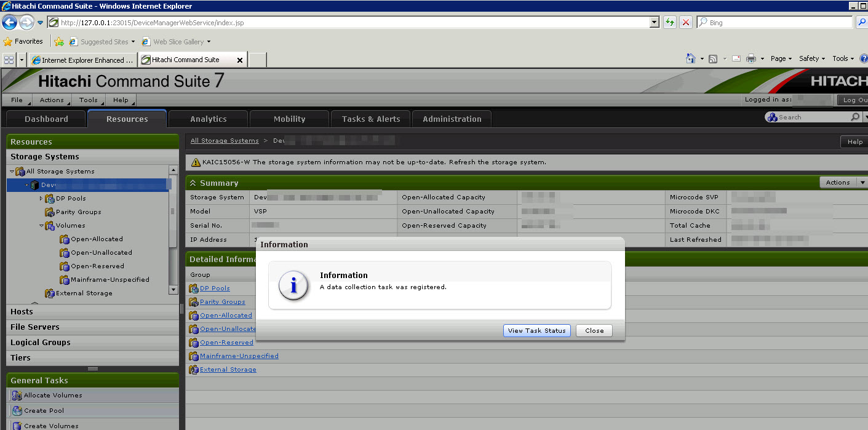Select Open-Reserved tree item
Screen dimensions: 868x430
pyautogui.click(x=97, y=266)
